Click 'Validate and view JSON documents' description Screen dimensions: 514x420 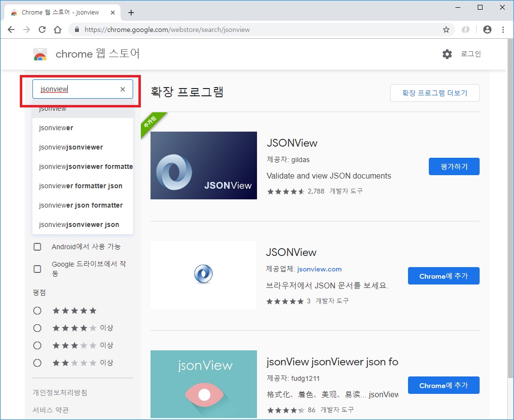coord(329,176)
